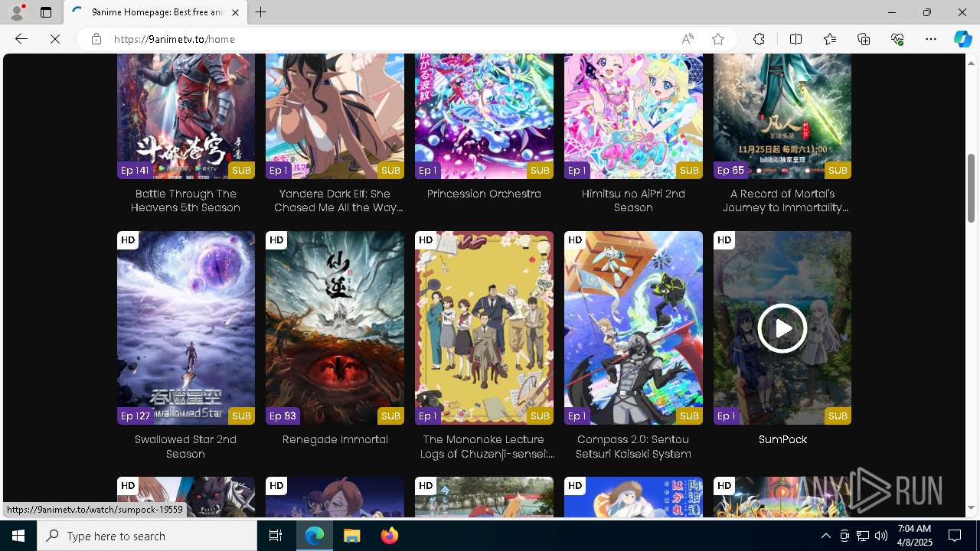Click the address bar URL
The image size is (980, 551).
point(175,39)
